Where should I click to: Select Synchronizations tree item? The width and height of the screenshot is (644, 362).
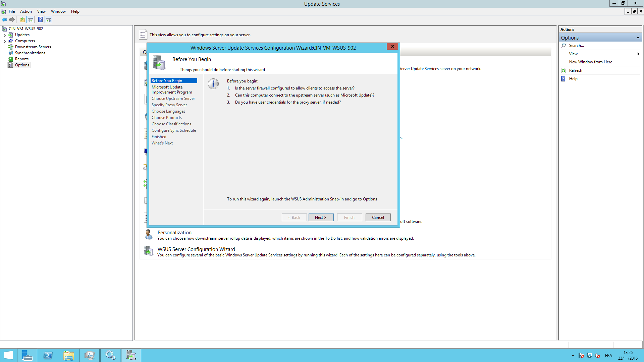pos(30,53)
